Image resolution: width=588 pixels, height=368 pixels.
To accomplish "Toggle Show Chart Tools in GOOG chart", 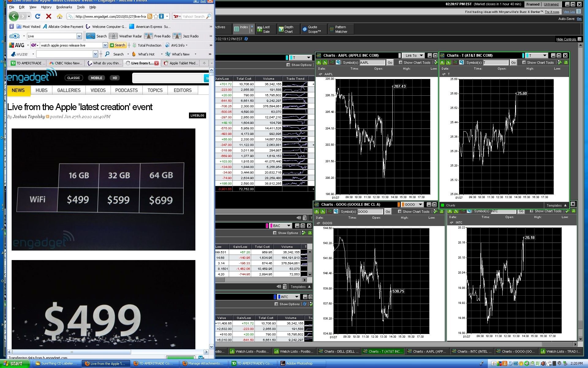I will click(414, 212).
